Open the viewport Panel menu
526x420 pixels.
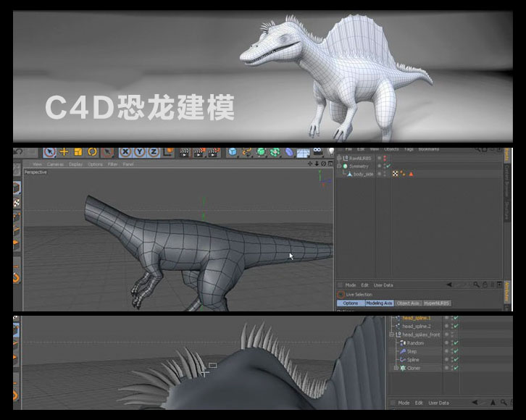[x=128, y=164]
